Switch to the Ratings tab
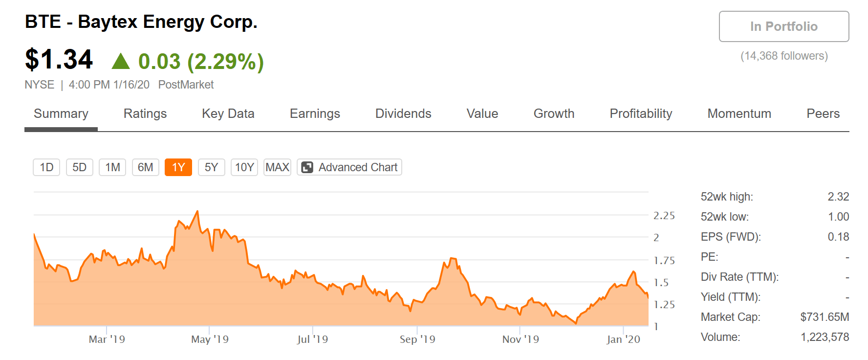Viewport: 868px width, 360px height. (145, 113)
